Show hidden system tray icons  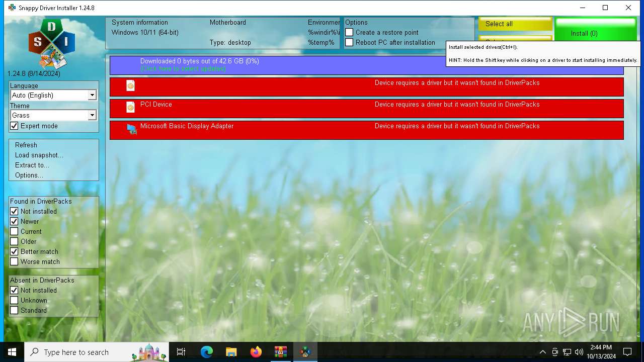coord(542,352)
